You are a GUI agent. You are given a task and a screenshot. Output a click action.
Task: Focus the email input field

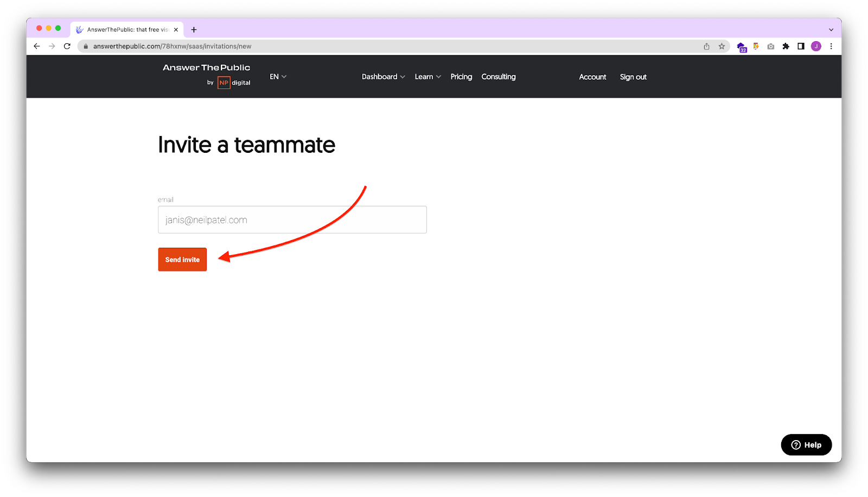(292, 220)
